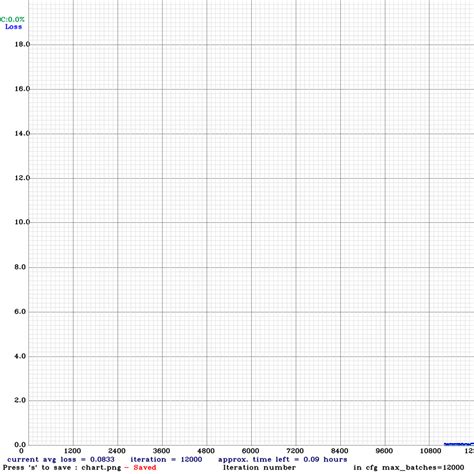Click the 14.0 loss axis label
The width and height of the screenshot is (474, 474).
click(x=22, y=133)
